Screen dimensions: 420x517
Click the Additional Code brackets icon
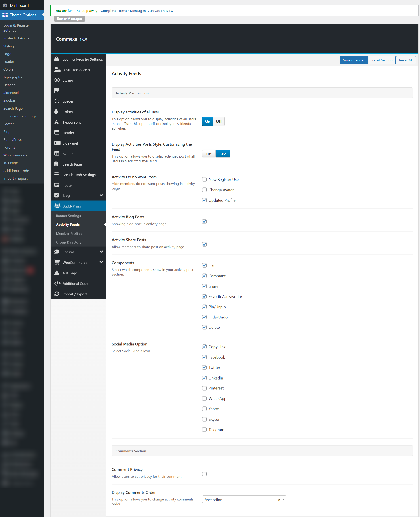57,283
